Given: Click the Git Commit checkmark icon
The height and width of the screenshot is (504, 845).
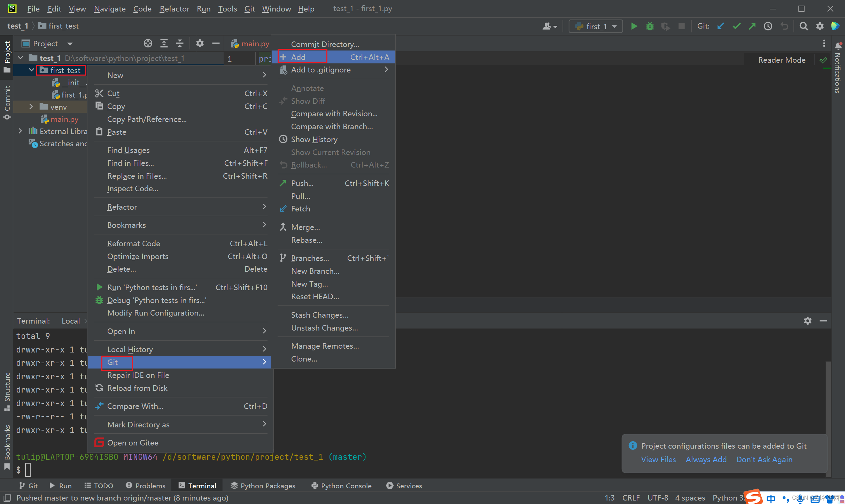Looking at the screenshot, I should 736,26.
